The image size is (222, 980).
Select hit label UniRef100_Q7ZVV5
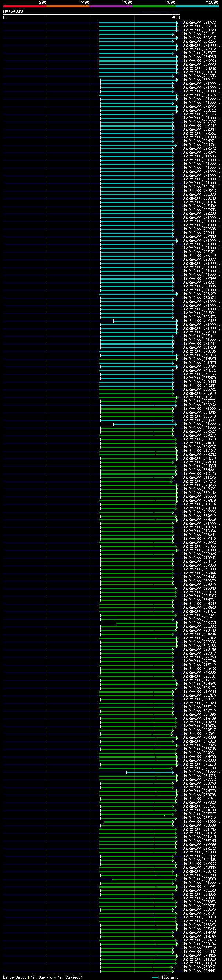(x=199, y=106)
